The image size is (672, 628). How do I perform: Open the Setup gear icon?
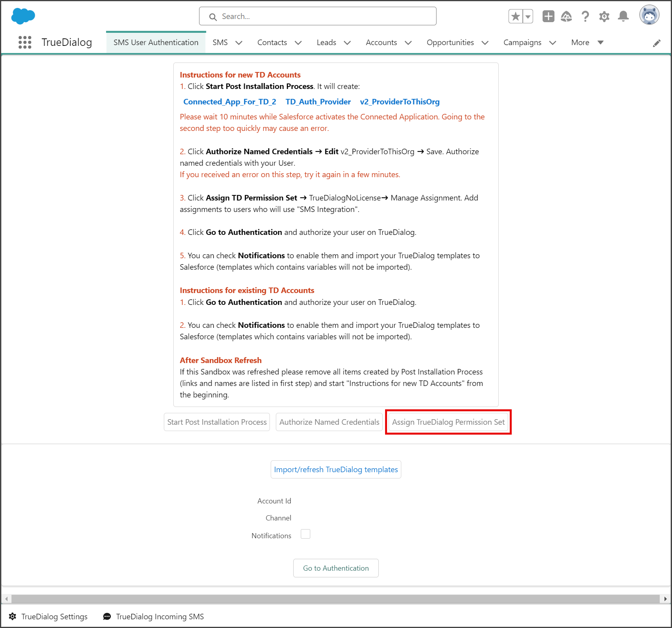604,17
